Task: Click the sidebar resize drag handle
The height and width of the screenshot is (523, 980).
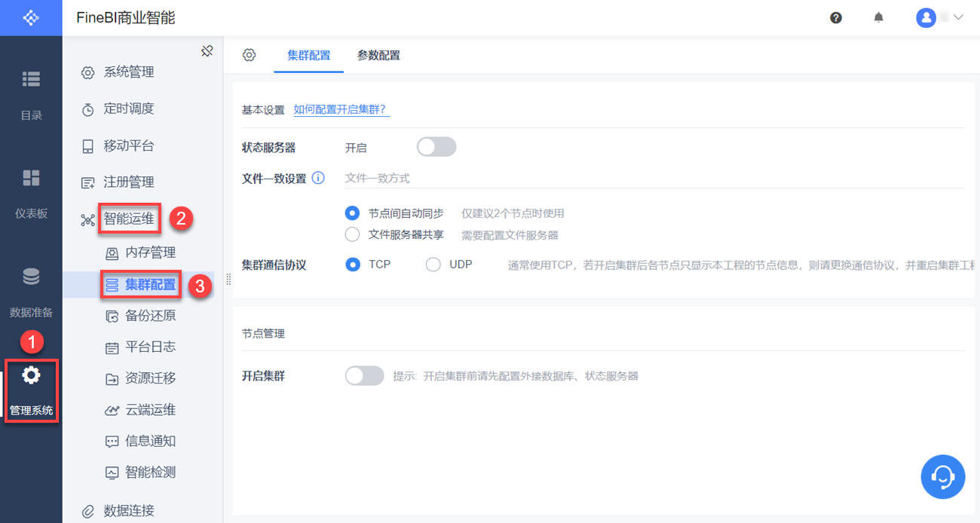Action: pos(228,280)
